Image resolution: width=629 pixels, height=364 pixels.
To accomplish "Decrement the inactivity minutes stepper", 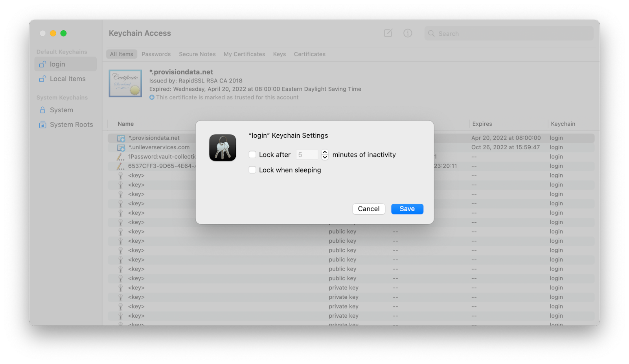I will (324, 157).
